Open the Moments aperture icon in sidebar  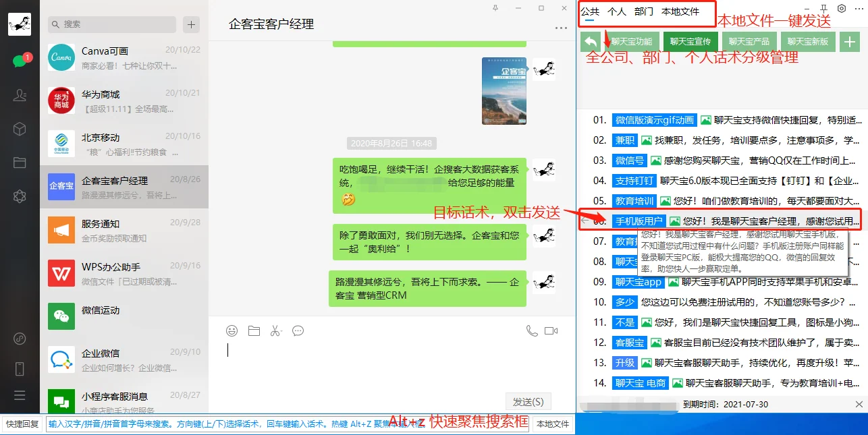click(20, 196)
